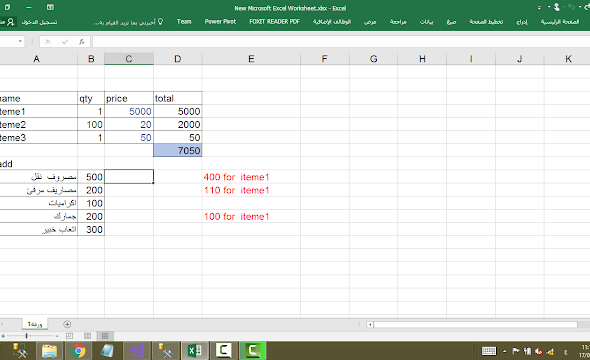
Task: Click the Excel icon in the taskbar
Action: pos(195,351)
